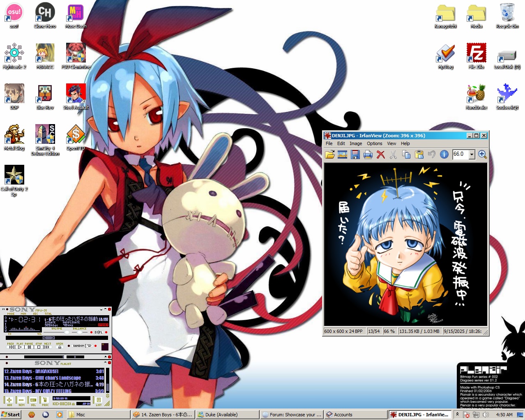The image size is (525, 420).
Task: Click the Winamp VOLUME slider knob
Action: point(67,332)
